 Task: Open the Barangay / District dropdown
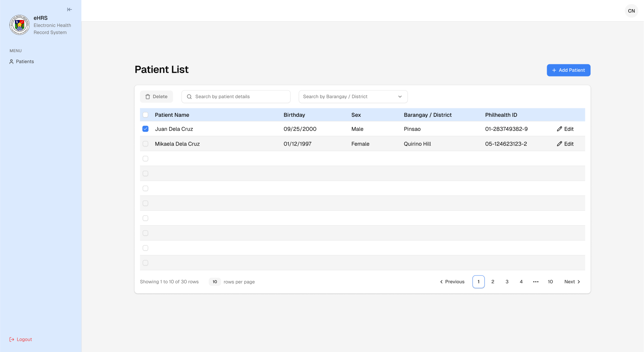pyautogui.click(x=353, y=97)
